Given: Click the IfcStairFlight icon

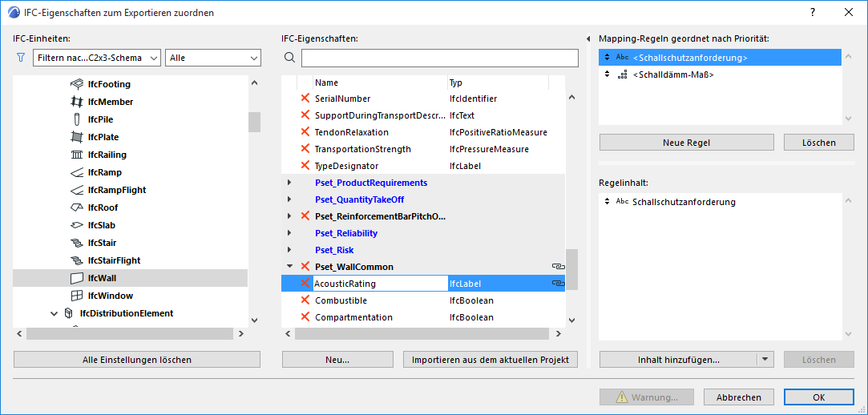Looking at the screenshot, I should [x=76, y=260].
